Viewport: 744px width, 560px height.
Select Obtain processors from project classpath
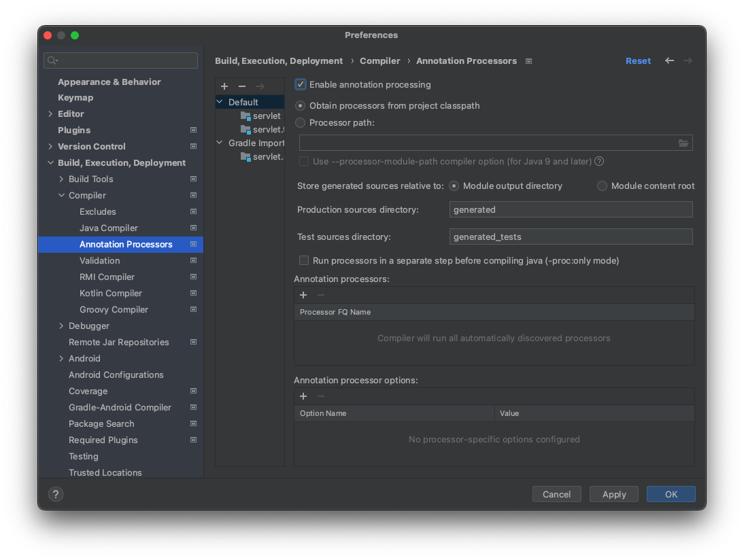tap(301, 106)
